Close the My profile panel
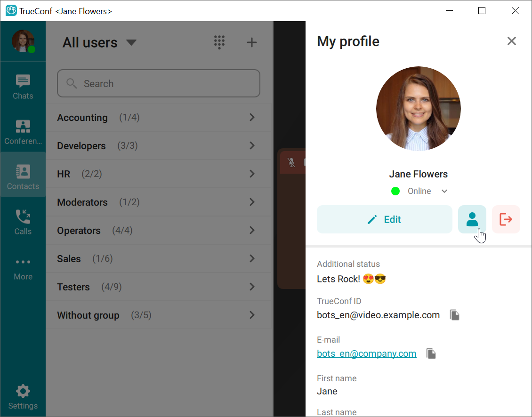Viewport: 532px width, 417px height. [511, 41]
